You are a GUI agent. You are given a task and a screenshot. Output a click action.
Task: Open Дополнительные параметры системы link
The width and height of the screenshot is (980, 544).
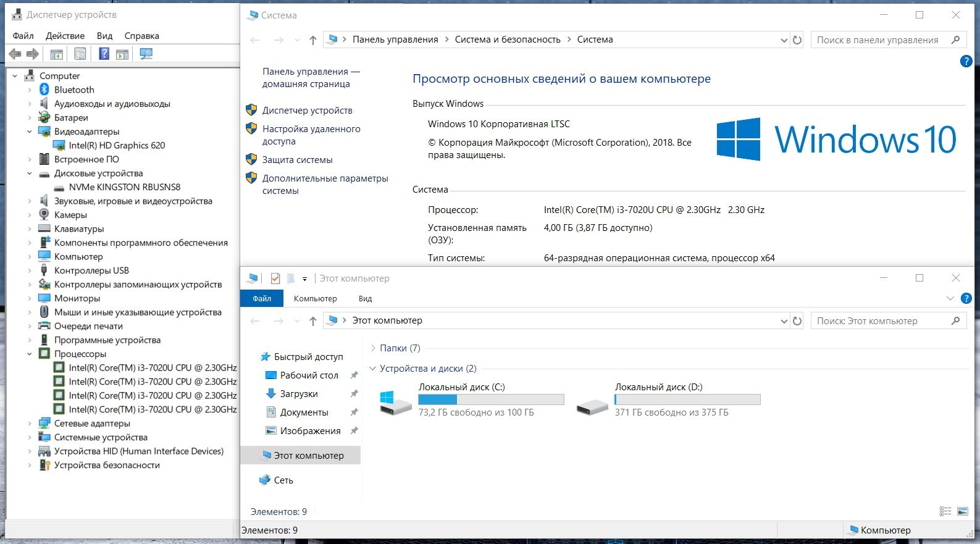pos(325,185)
